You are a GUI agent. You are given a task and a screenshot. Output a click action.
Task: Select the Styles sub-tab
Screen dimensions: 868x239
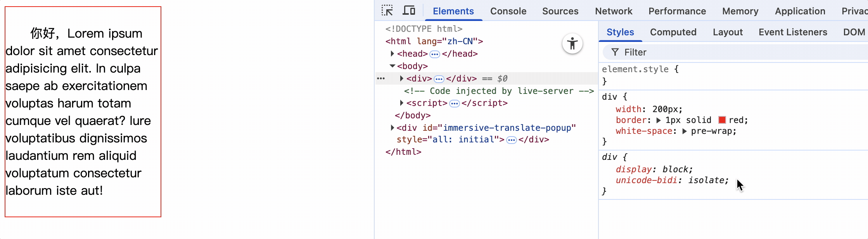pyautogui.click(x=620, y=32)
